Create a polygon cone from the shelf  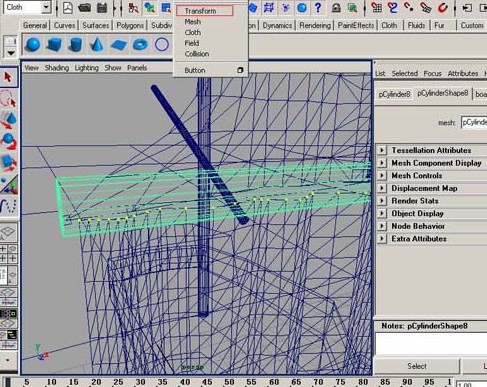[97, 44]
